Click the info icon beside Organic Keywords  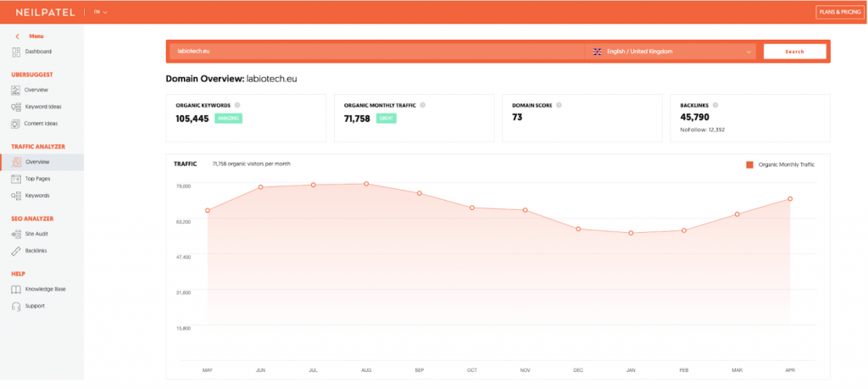[x=237, y=104]
